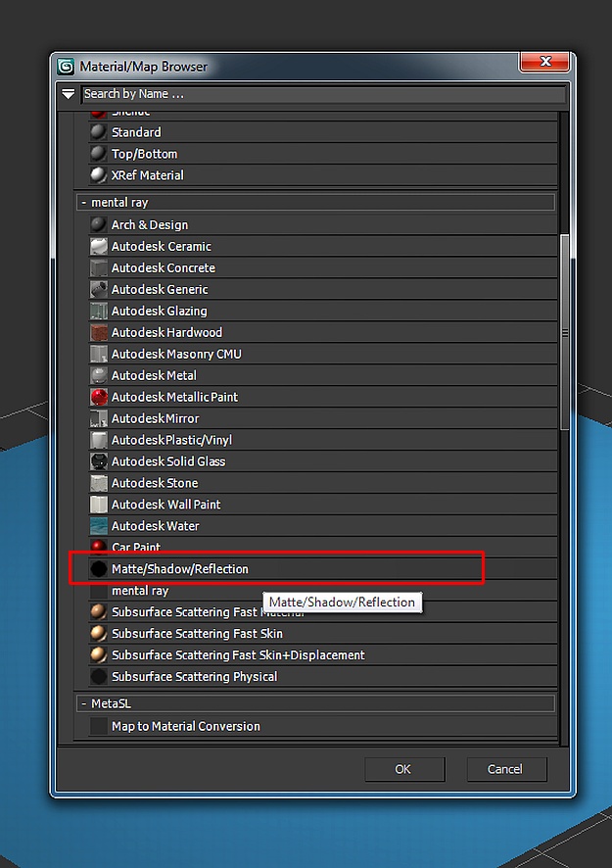Image resolution: width=612 pixels, height=868 pixels.
Task: Click the vertical scrollbar thumb
Action: point(564,332)
